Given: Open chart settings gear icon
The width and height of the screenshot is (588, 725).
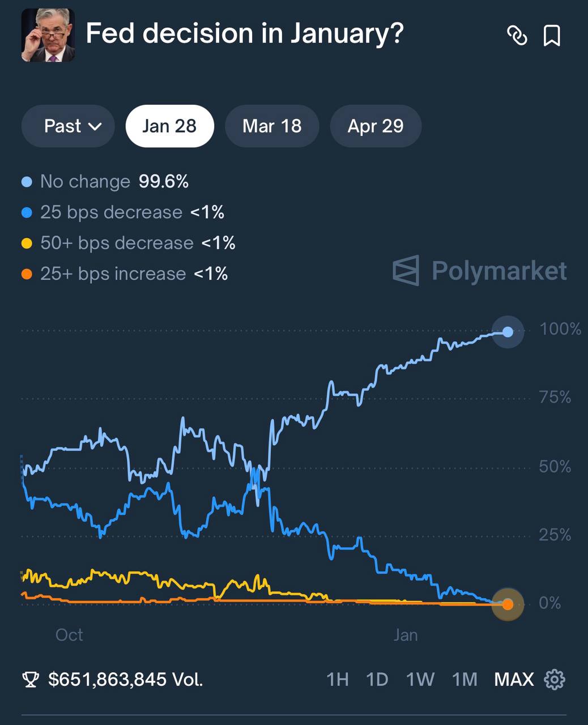Looking at the screenshot, I should 555,679.
